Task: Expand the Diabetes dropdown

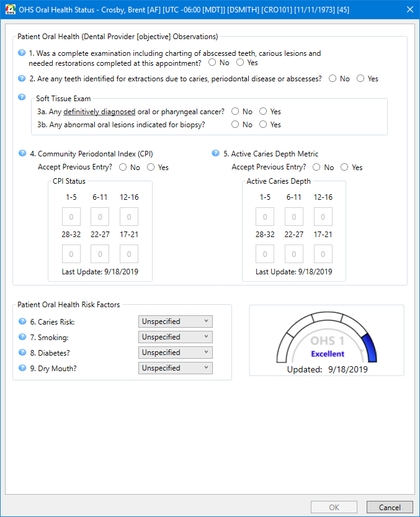Action: tap(176, 353)
